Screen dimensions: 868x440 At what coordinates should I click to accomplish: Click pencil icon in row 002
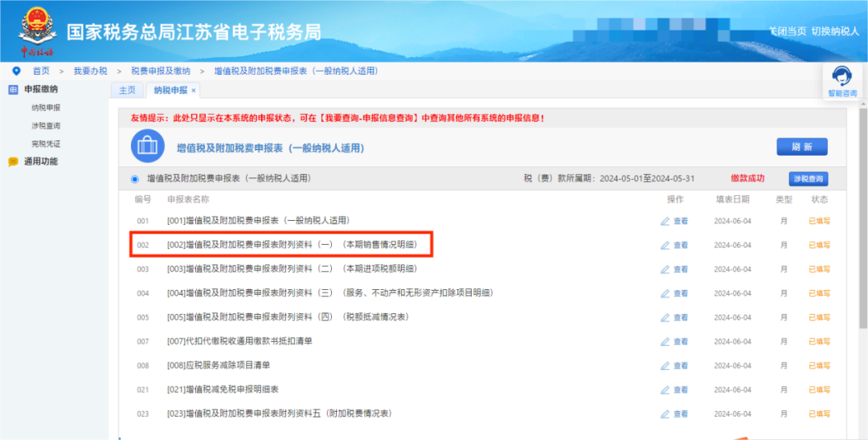[x=665, y=246]
